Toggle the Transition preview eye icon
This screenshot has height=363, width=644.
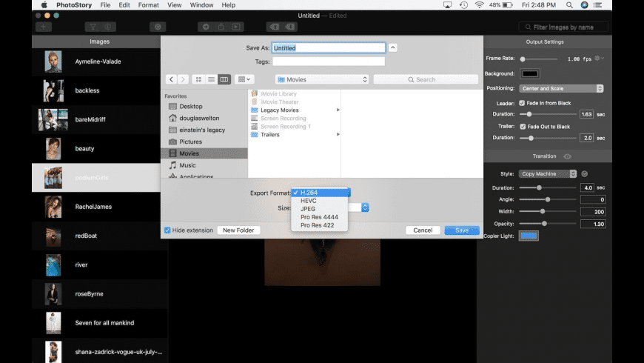click(x=568, y=156)
